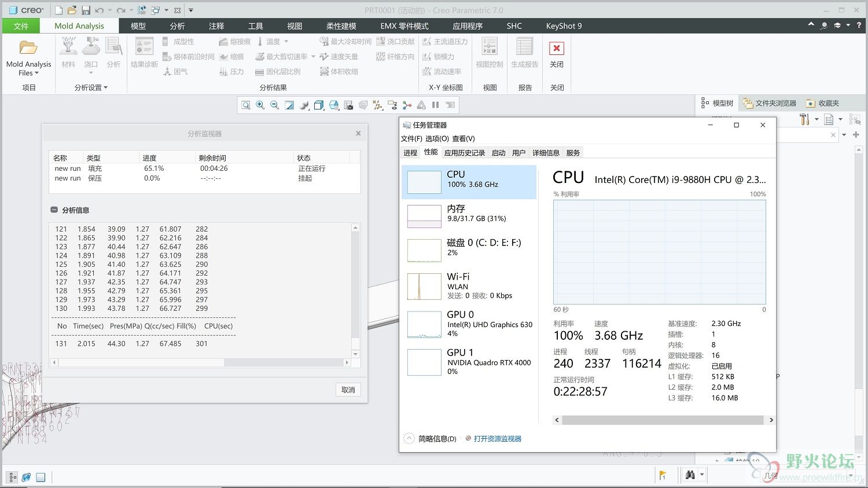868x488 pixels.
Task: Click the Save icon in quick access toolbar
Action: [86, 10]
